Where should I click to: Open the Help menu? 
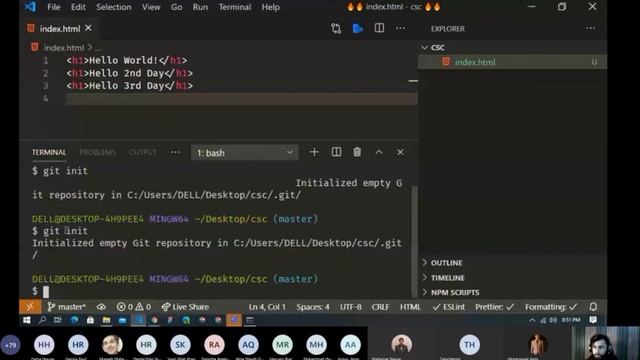[x=270, y=7]
